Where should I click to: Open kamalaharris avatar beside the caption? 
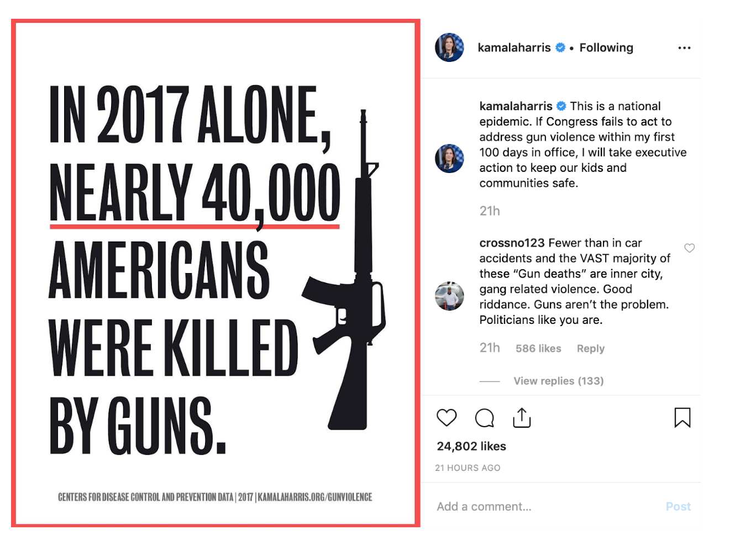pos(449,159)
